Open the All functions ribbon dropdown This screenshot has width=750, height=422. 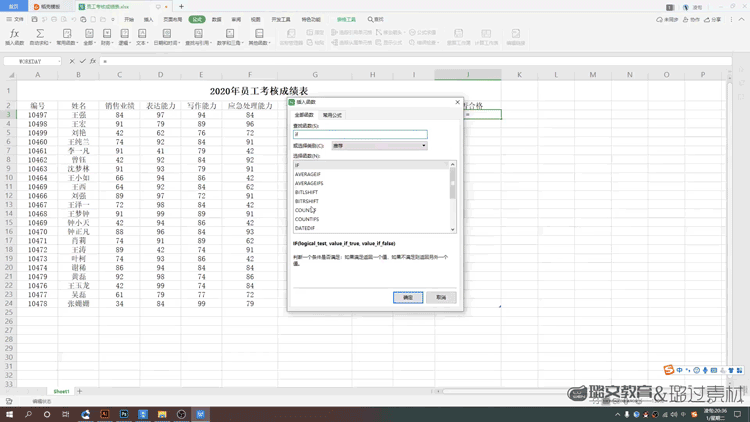[89, 36]
